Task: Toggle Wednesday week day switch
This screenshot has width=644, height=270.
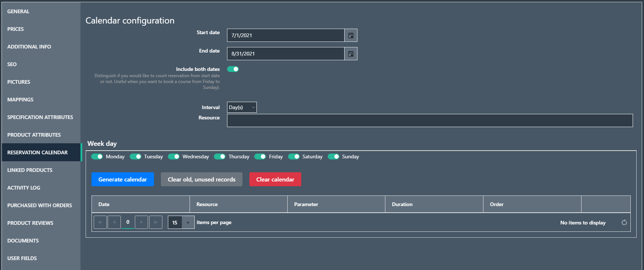Action: click(x=174, y=156)
